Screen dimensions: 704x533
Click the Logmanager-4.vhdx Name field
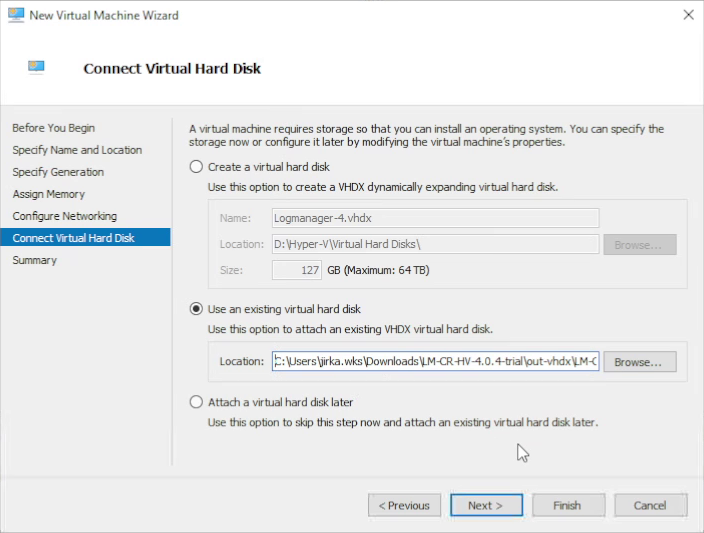tap(435, 218)
